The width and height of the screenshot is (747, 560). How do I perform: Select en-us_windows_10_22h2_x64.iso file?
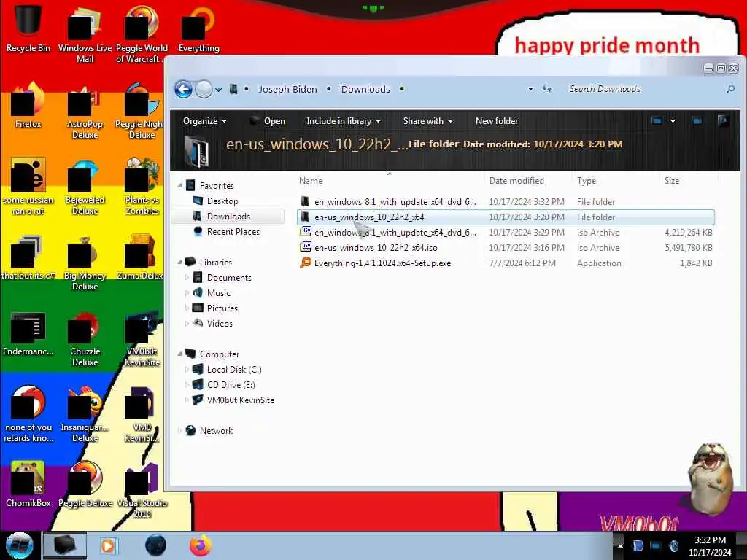point(505,248)
